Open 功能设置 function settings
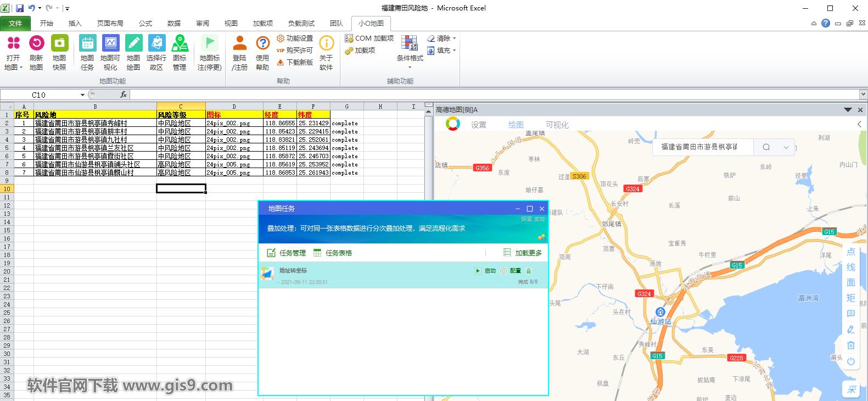The width and height of the screenshot is (868, 401). [295, 38]
